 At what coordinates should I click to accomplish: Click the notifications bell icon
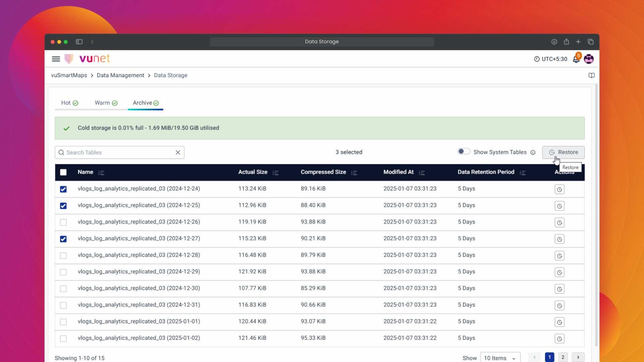577,59
